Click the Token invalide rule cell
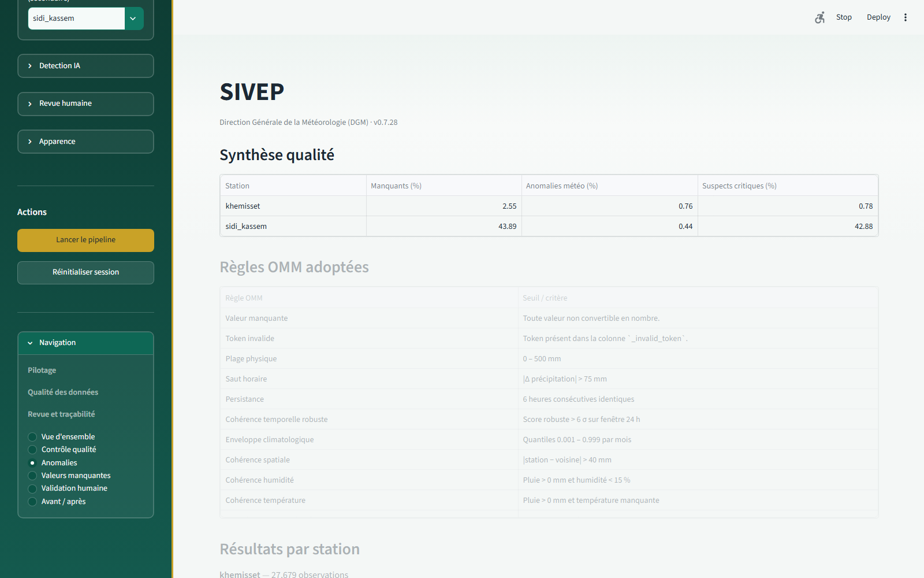The image size is (924, 578). coord(369,339)
